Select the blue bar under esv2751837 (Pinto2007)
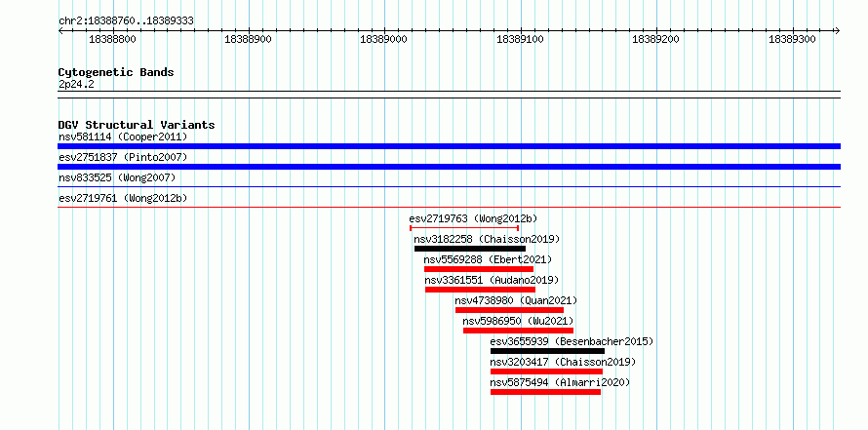 click(x=449, y=167)
